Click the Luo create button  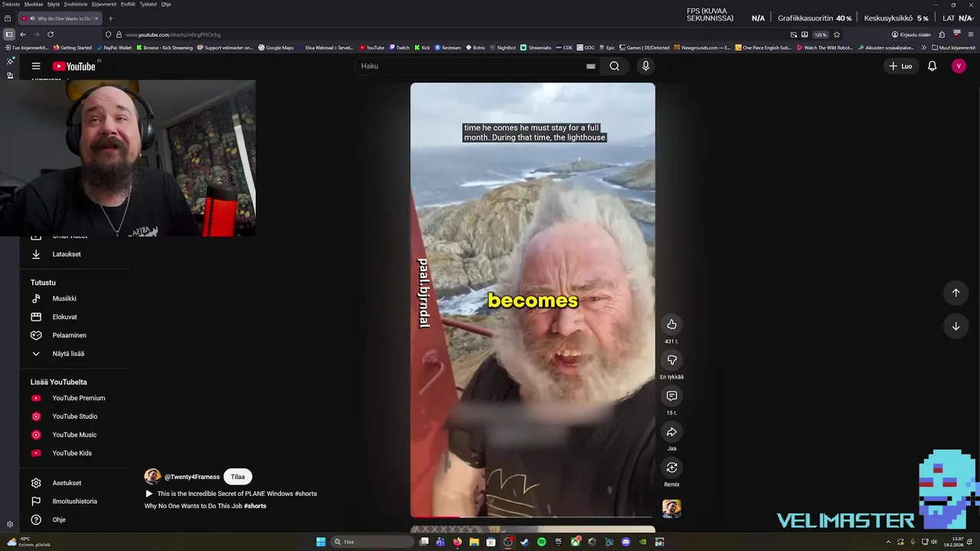tap(900, 66)
